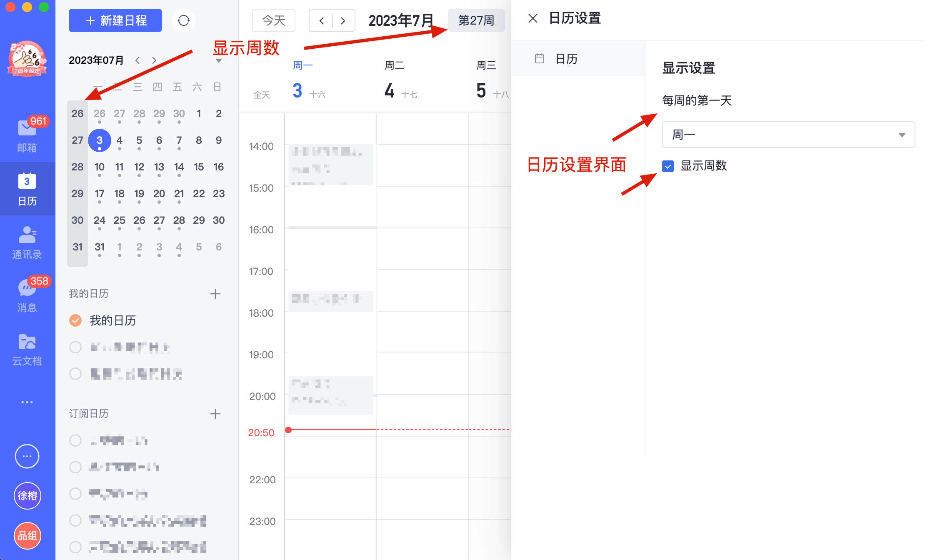Viewport: 925px width, 560px height.
Task: Toggle the fourth subscribed calendar circle
Action: click(75, 520)
